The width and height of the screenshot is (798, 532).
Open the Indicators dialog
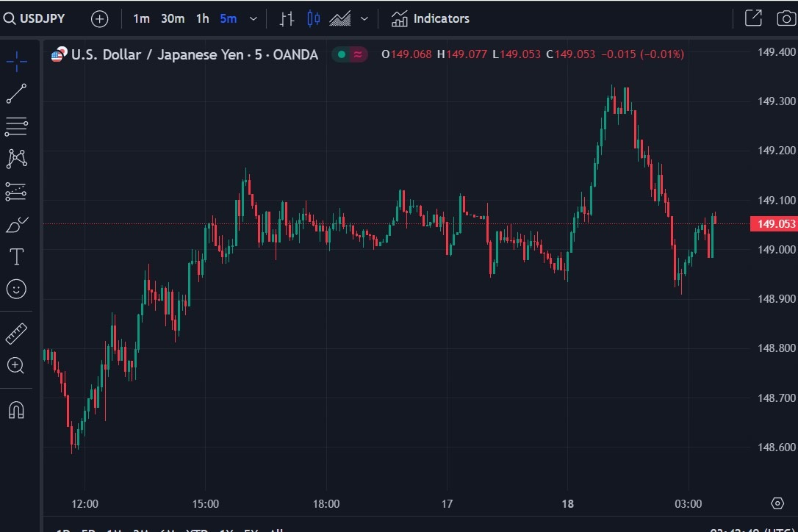430,19
